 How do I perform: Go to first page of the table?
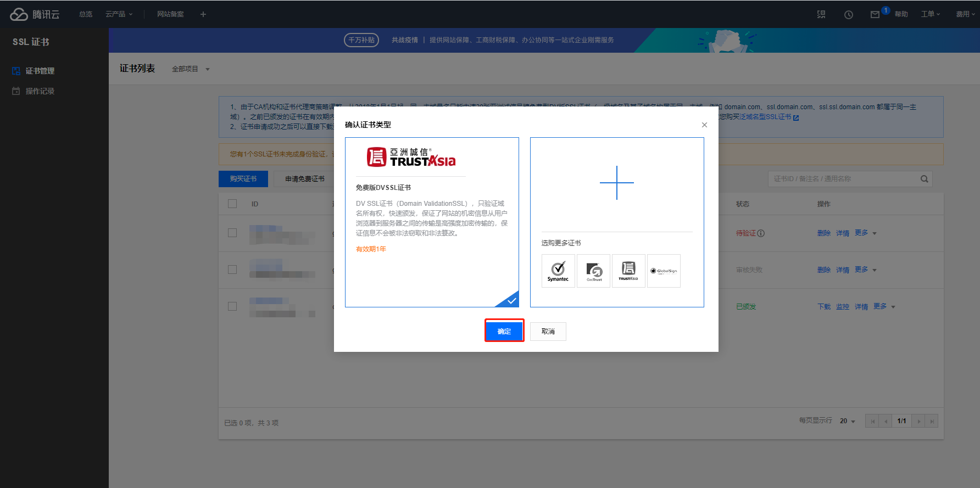coord(872,421)
